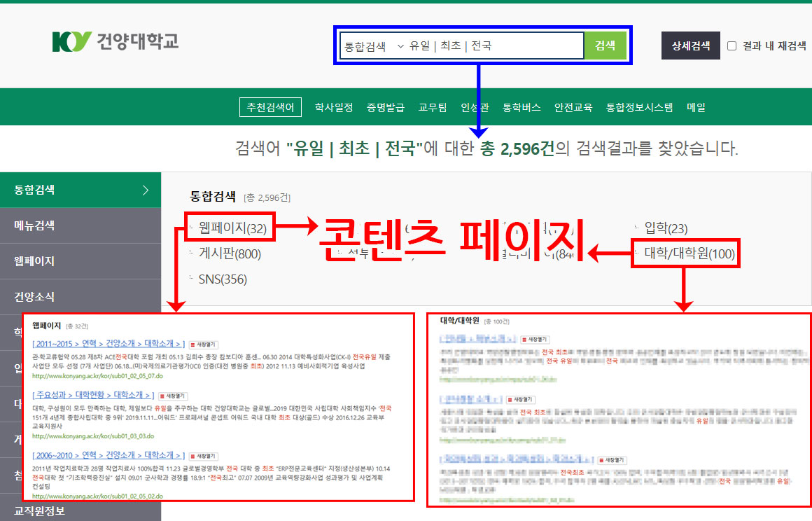812x521 pixels.
Task: Open 새창열기 icon for 주요성과 result
Action: click(x=174, y=396)
